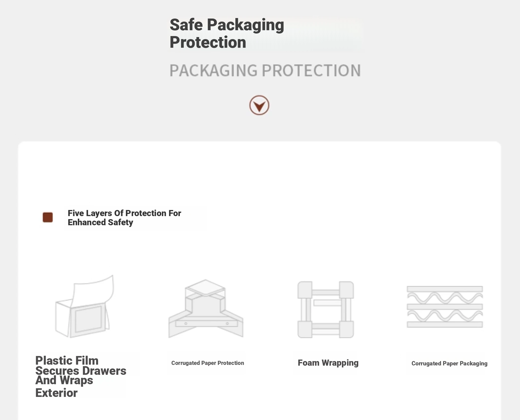Click the inner panel of the wrapped box
The height and width of the screenshot is (420, 520).
(88, 319)
